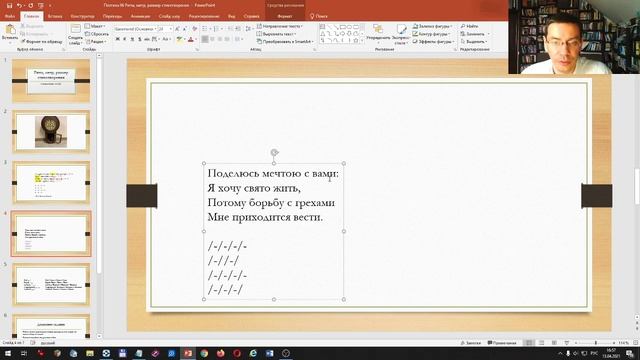Viewport: 640px width, 360px height.
Task: Open the font name combo box
Action: point(135,29)
